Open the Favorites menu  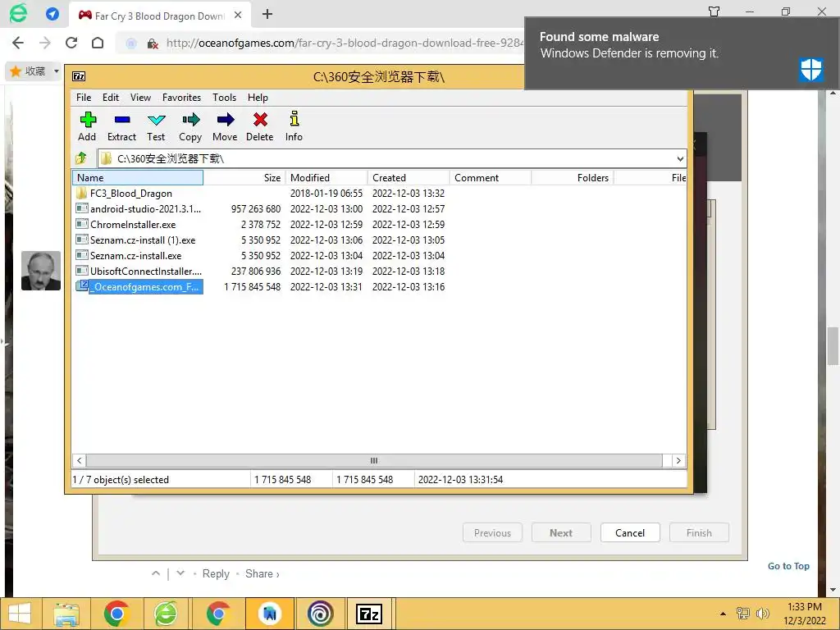coord(181,98)
